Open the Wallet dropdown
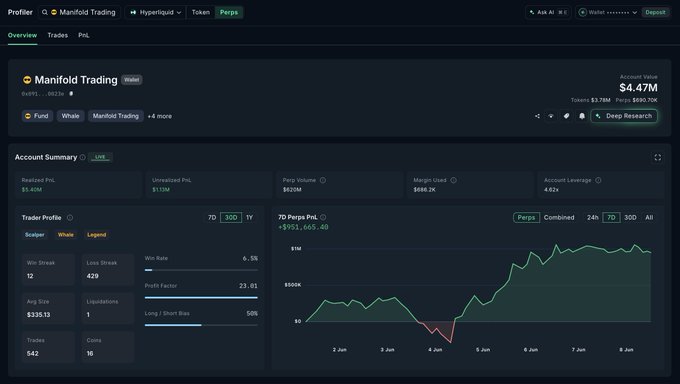Viewport: 680px width, 384px height. pyautogui.click(x=608, y=12)
